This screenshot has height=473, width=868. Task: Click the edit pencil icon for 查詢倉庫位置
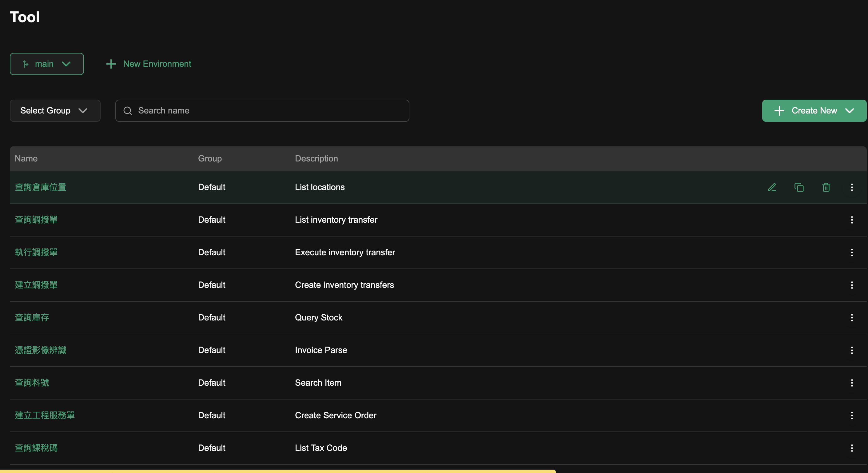pyautogui.click(x=772, y=187)
